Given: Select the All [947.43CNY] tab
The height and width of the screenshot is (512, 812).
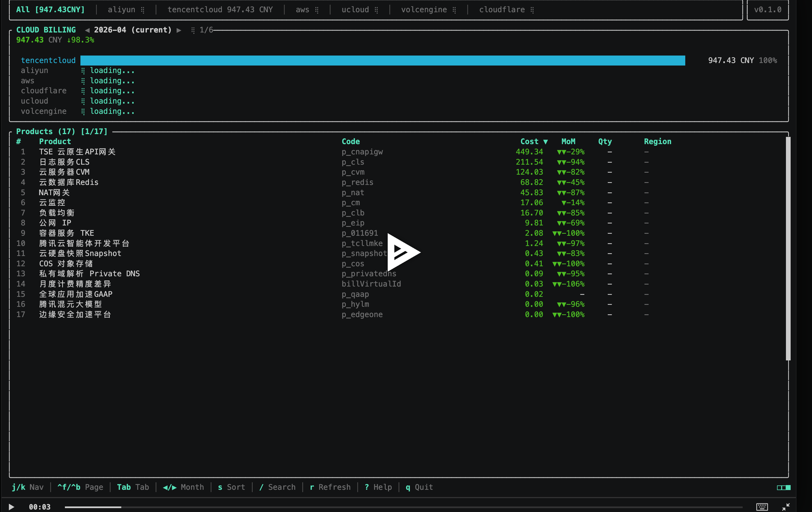Looking at the screenshot, I should pos(50,10).
